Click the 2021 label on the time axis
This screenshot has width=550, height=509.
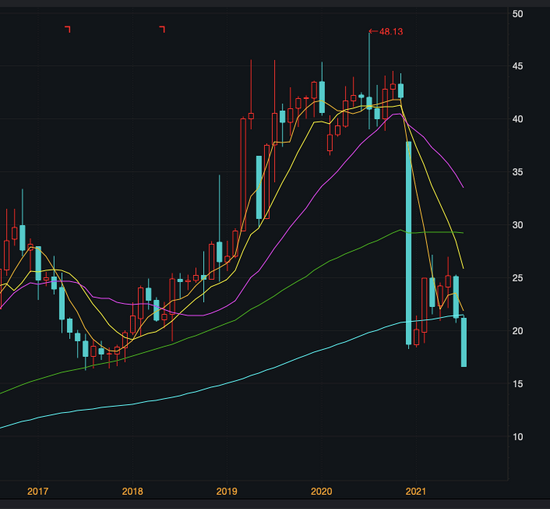pyautogui.click(x=416, y=491)
